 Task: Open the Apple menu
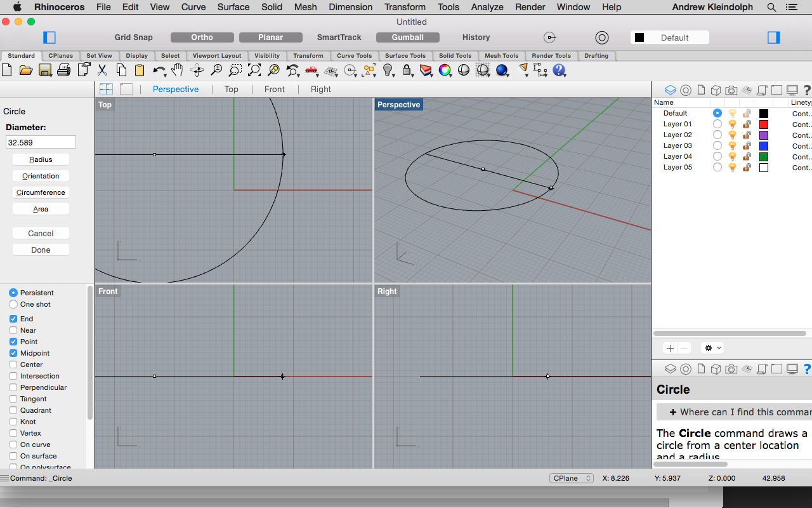tap(17, 7)
